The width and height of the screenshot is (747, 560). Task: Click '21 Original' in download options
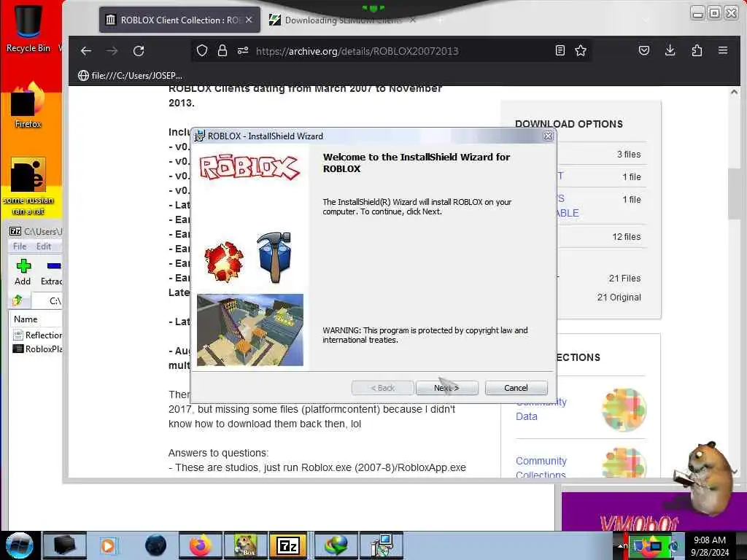click(x=619, y=297)
